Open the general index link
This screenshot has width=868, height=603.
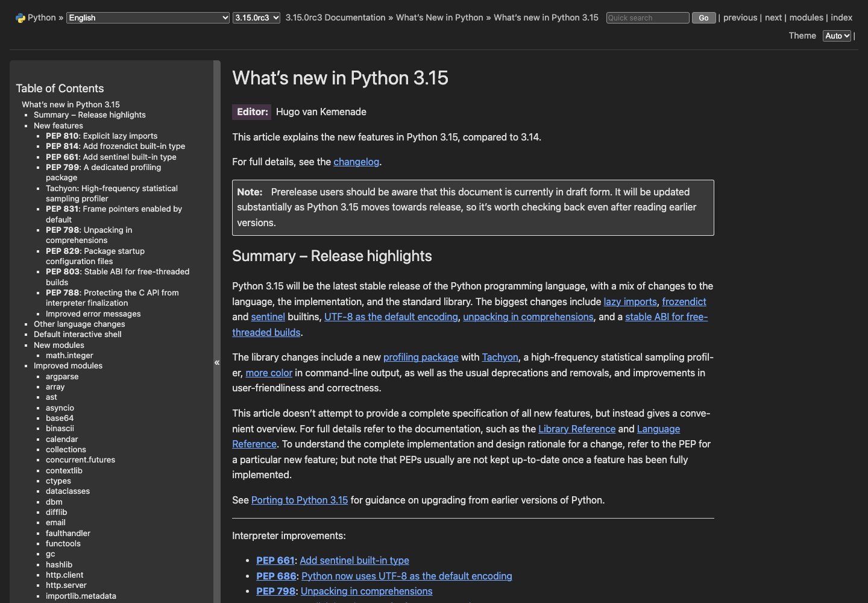(841, 17)
